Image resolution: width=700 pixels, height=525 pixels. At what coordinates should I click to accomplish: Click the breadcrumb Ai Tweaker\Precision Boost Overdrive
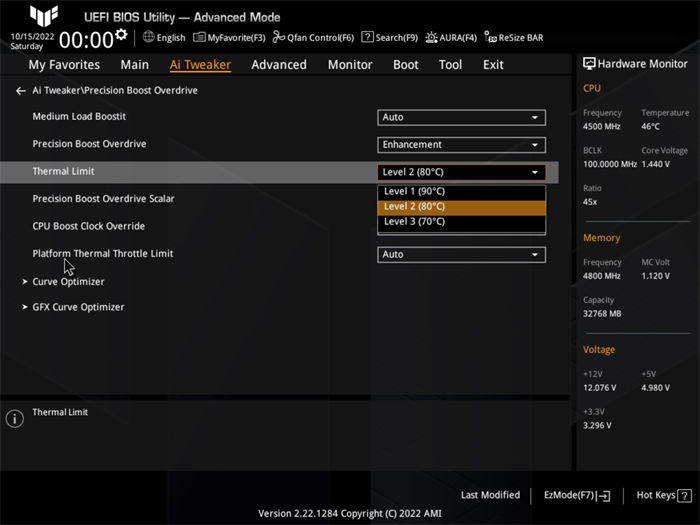pos(115,91)
